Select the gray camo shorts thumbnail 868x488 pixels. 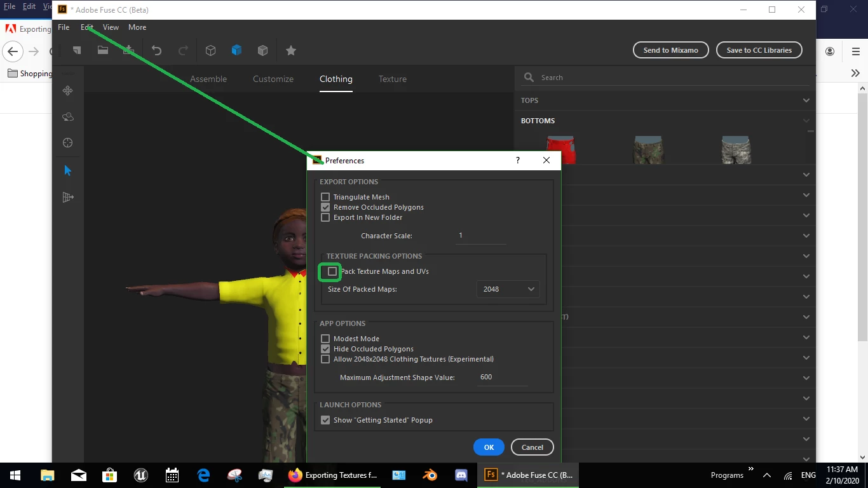736,150
